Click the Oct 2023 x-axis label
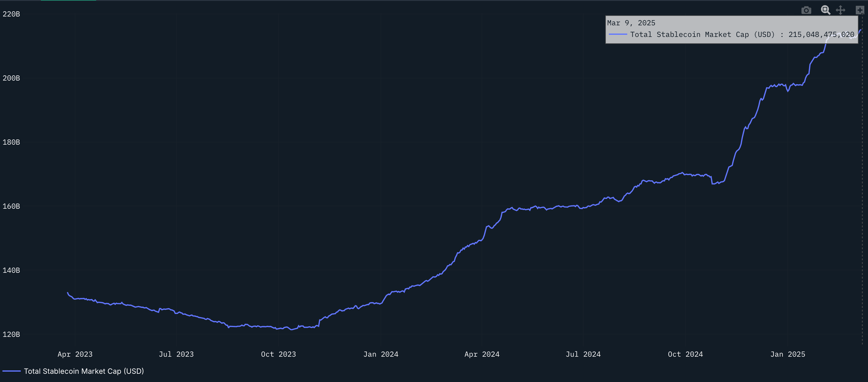This screenshot has height=382, width=868. [278, 354]
